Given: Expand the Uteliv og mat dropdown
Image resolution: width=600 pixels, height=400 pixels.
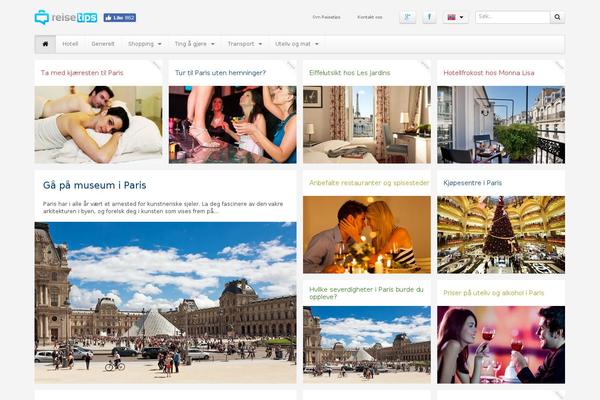Looking at the screenshot, I should 297,44.
